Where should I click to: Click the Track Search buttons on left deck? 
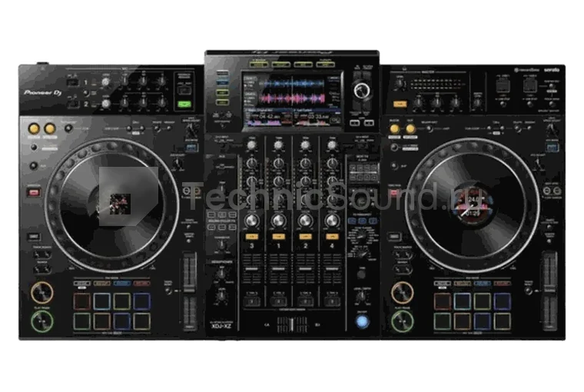(41, 255)
